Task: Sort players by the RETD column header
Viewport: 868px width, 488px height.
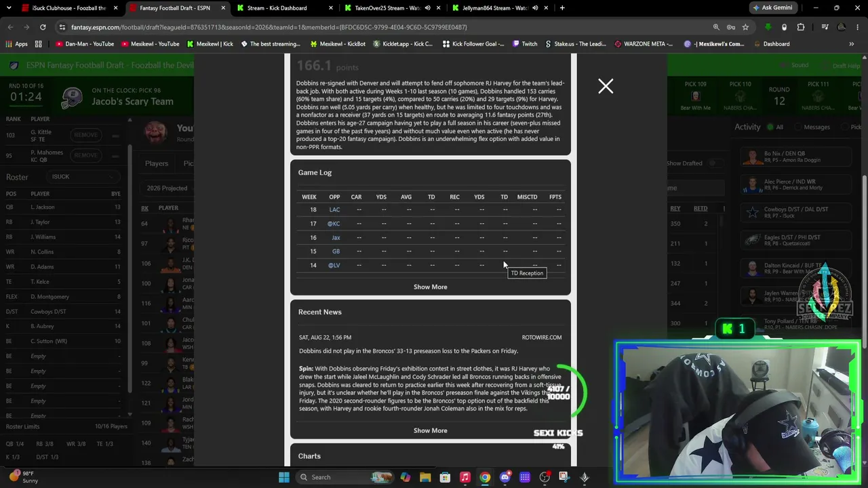Action: pyautogui.click(x=701, y=209)
